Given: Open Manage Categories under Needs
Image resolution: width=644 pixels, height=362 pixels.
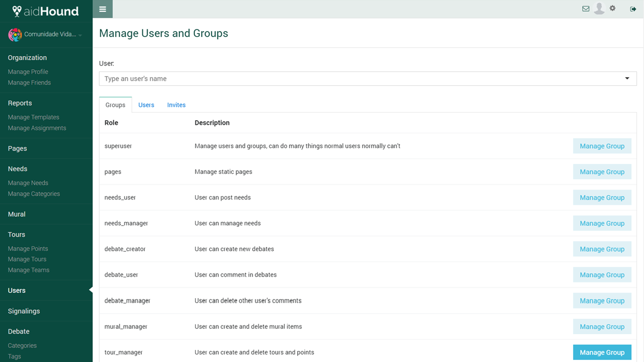Looking at the screenshot, I should (34, 194).
